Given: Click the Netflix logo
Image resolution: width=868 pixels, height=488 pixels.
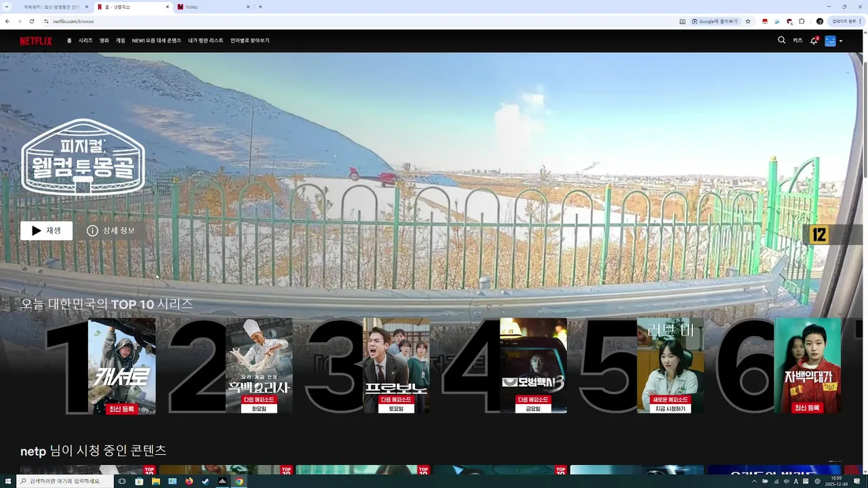Looking at the screenshot, I should [35, 41].
